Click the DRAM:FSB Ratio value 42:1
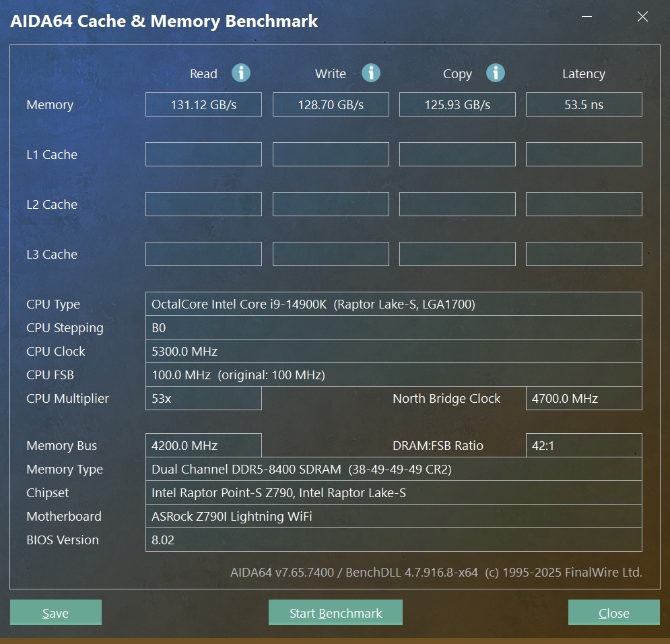 point(584,445)
